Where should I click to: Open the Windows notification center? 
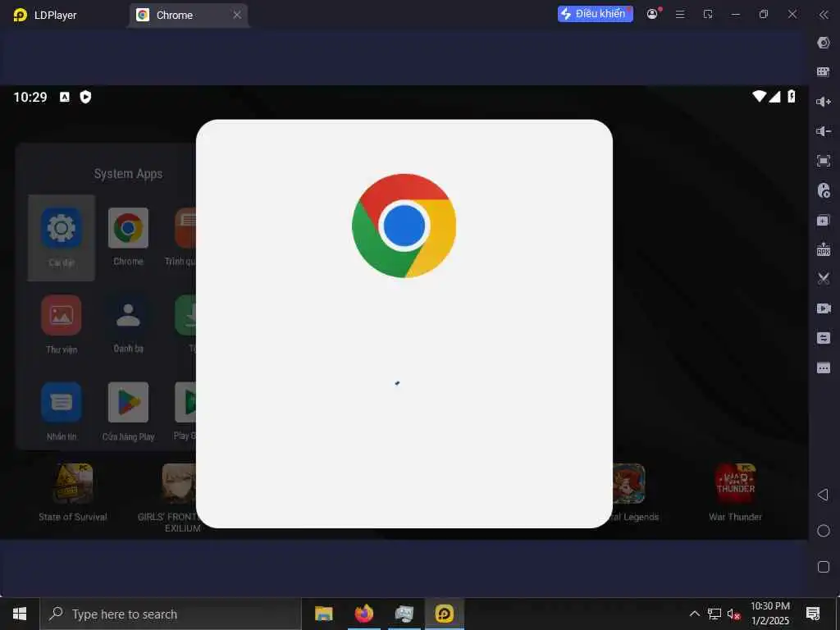point(813,614)
